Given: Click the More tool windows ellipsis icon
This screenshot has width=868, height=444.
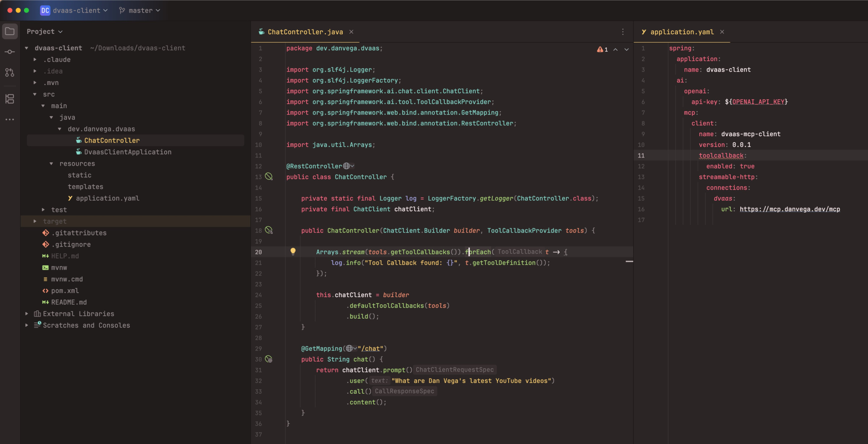Looking at the screenshot, I should coord(10,119).
